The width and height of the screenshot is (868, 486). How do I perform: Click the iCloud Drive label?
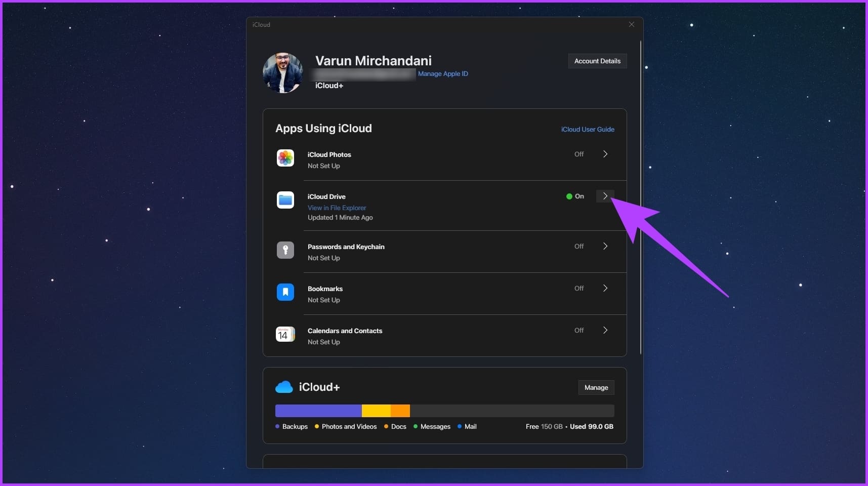coord(326,196)
